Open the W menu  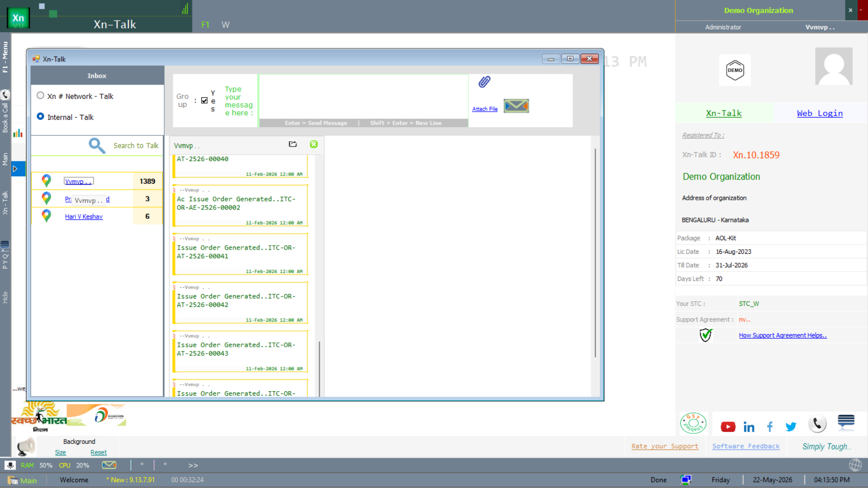[x=225, y=25]
